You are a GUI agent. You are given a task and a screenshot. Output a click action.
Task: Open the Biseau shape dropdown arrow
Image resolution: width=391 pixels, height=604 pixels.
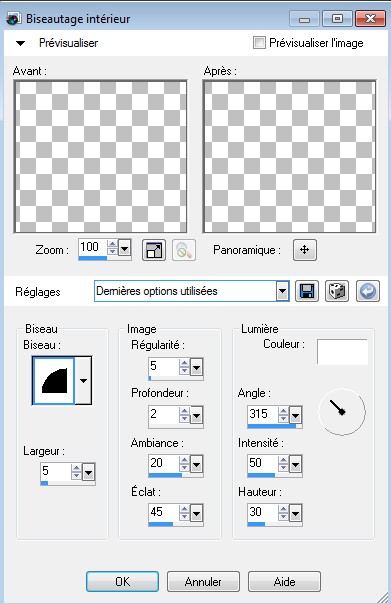click(x=83, y=380)
